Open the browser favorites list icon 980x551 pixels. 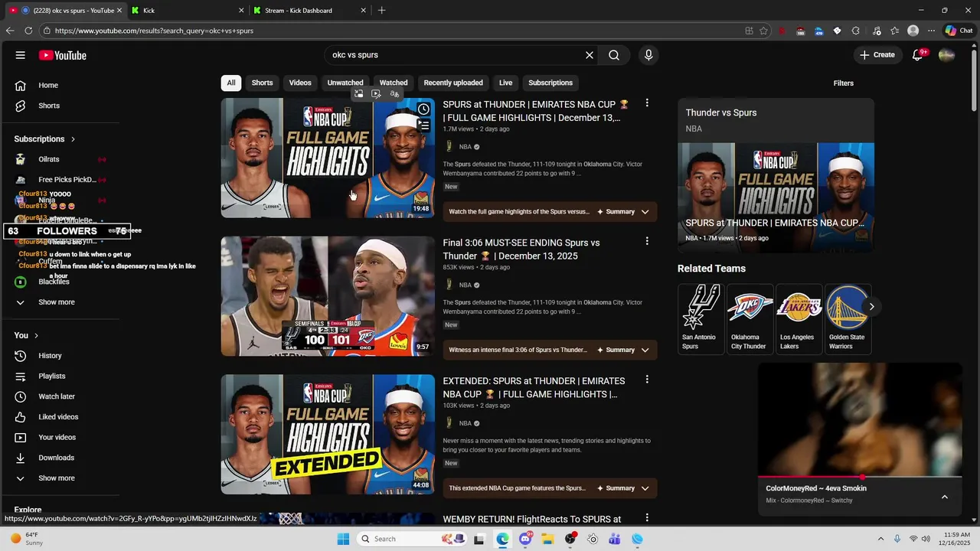[x=895, y=31]
